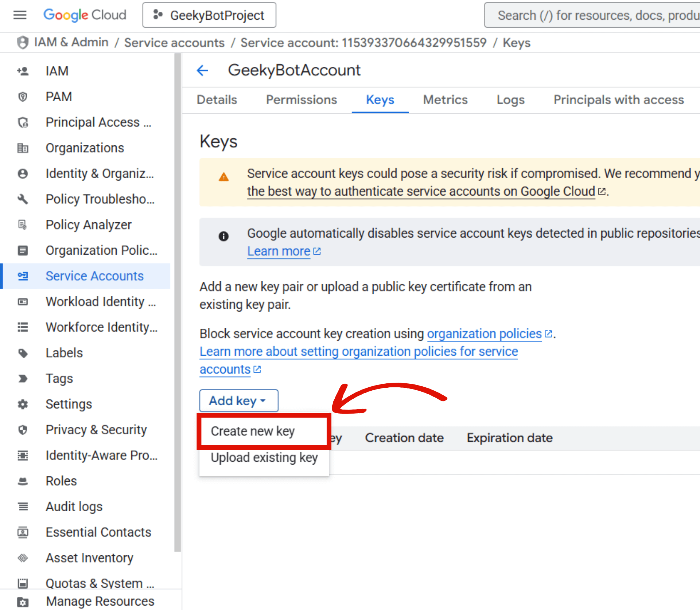The width and height of the screenshot is (700, 610).
Task: Select the Keys tab
Action: tap(380, 99)
